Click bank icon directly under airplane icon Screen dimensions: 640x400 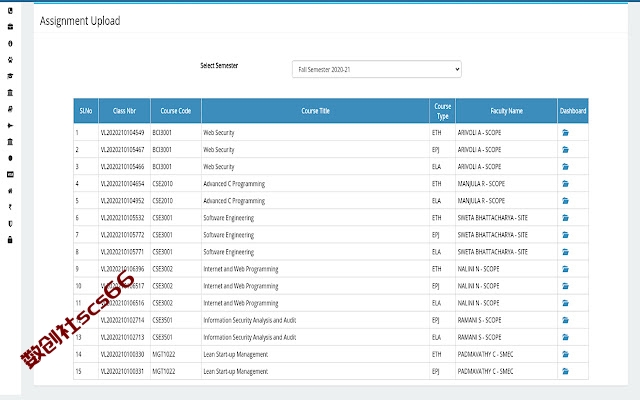point(10,142)
